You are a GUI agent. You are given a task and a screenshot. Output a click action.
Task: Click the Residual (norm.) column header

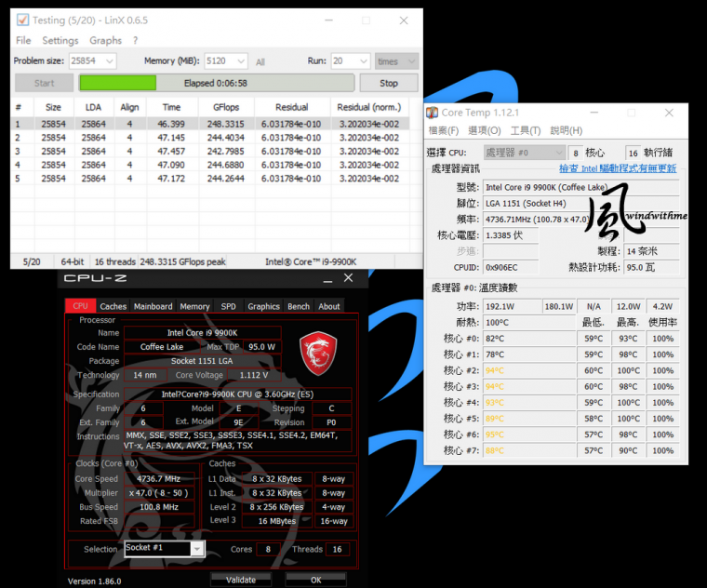tap(369, 107)
